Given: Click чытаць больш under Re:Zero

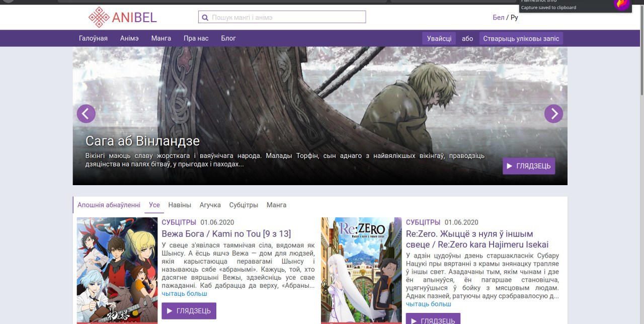Looking at the screenshot, I should [x=429, y=304].
